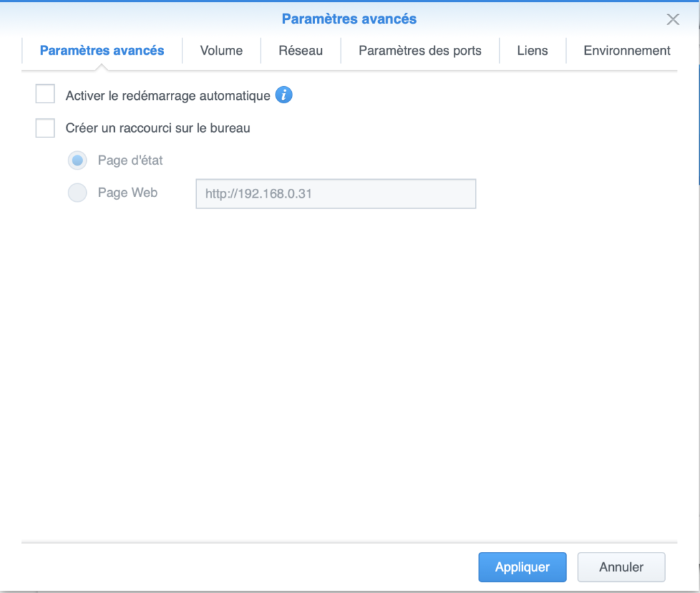Open the auto-restart info tooltip icon
This screenshot has height=593, width=700.
click(x=284, y=95)
